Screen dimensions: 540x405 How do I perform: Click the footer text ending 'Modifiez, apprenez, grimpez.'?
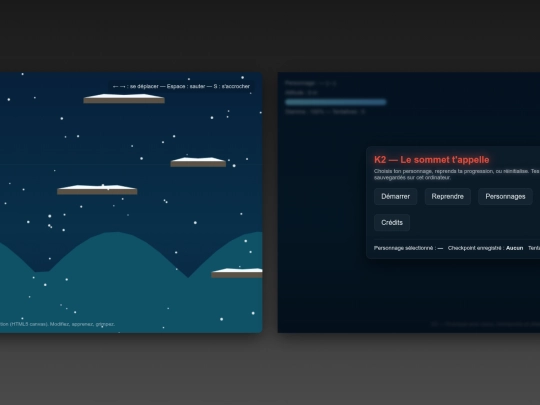[x=57, y=324]
